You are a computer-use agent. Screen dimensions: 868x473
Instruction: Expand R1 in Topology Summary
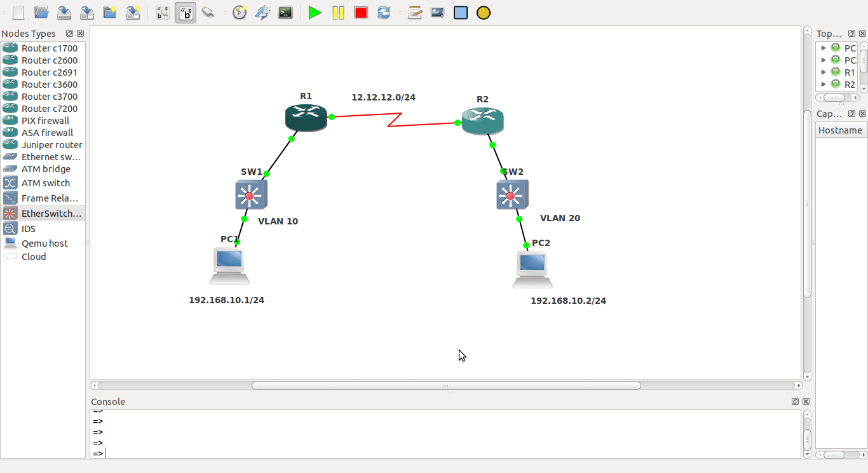pyautogui.click(x=824, y=72)
